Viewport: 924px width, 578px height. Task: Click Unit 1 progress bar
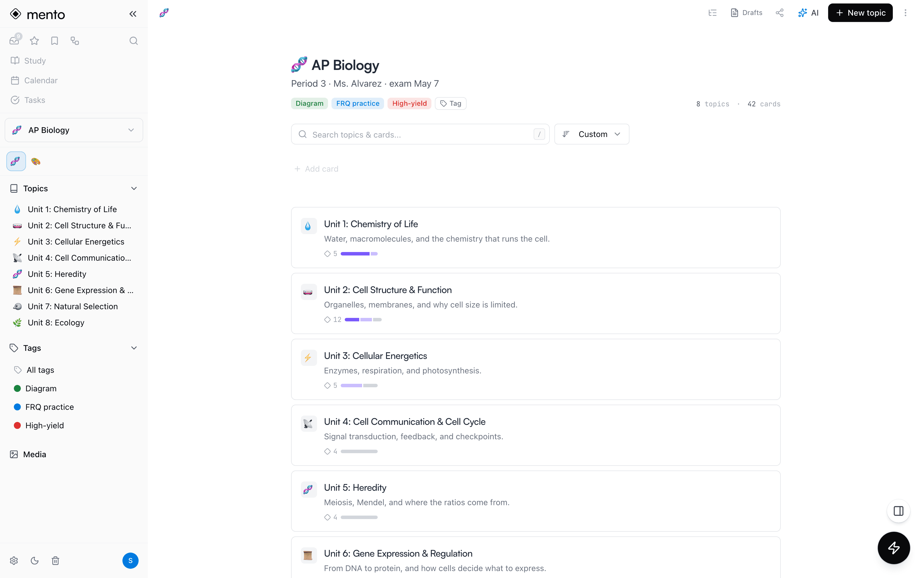point(359,253)
